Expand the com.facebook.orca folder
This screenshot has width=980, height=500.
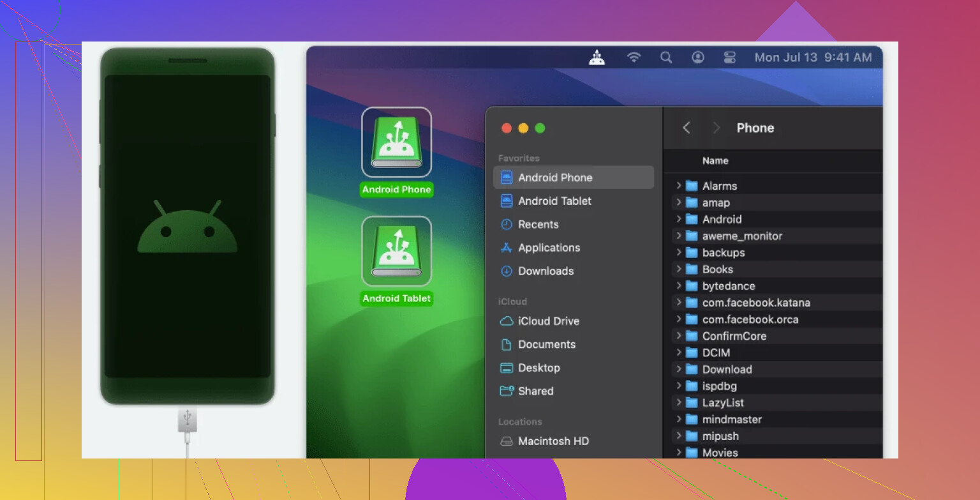[x=679, y=319]
